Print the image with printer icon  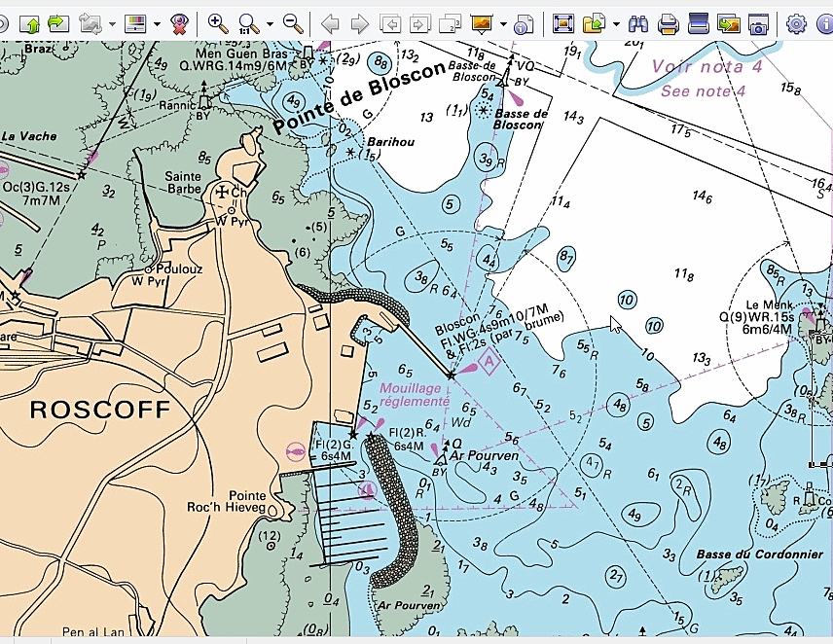[668, 24]
